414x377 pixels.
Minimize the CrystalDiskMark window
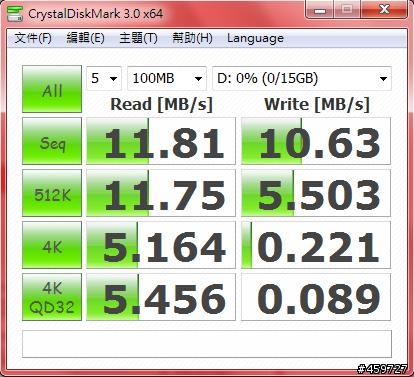(320, 10)
